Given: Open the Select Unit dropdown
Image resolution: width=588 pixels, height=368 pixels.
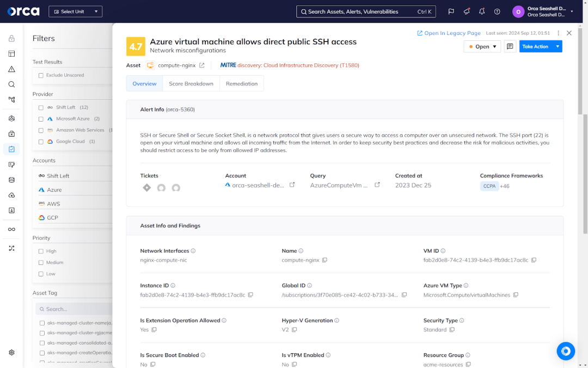Looking at the screenshot, I should [75, 11].
